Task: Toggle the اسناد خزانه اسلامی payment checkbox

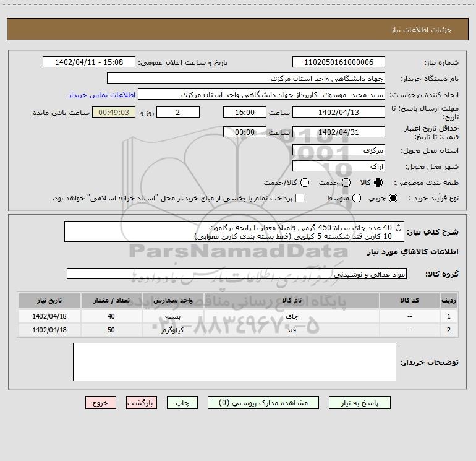Action: click(x=300, y=198)
